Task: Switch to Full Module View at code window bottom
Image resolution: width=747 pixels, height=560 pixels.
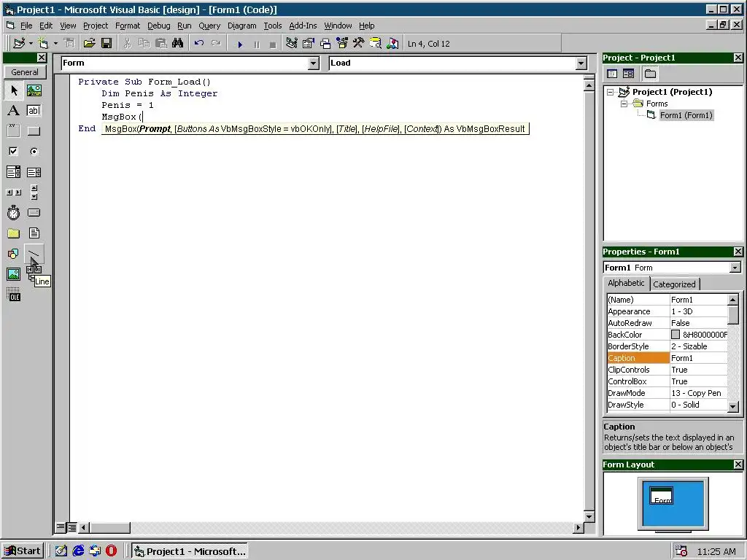Action: click(x=71, y=527)
